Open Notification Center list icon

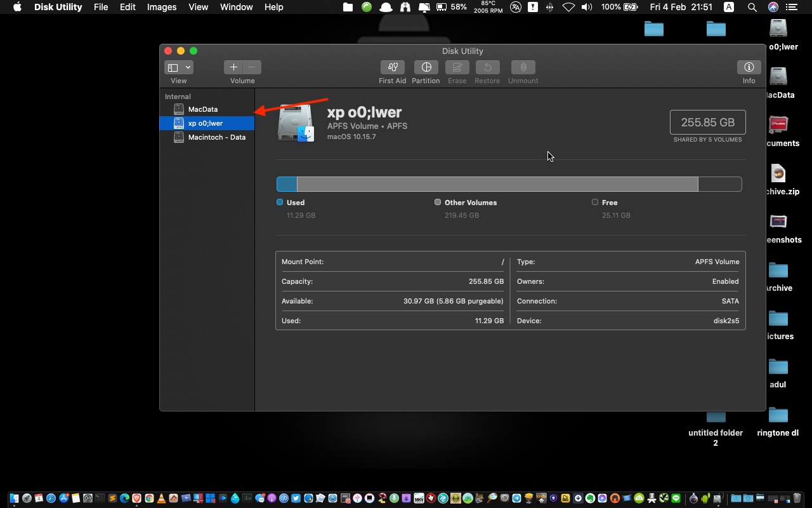point(791,7)
